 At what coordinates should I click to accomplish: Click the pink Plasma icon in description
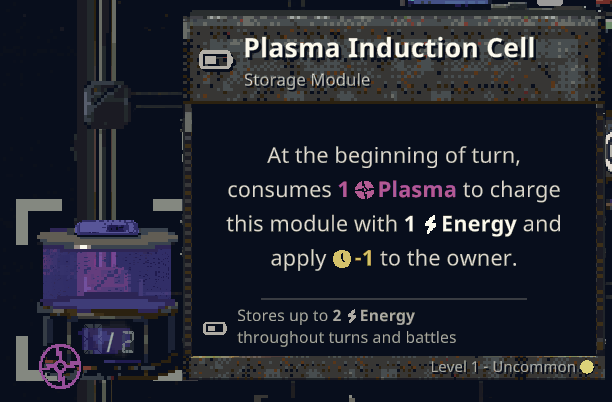[x=364, y=190]
